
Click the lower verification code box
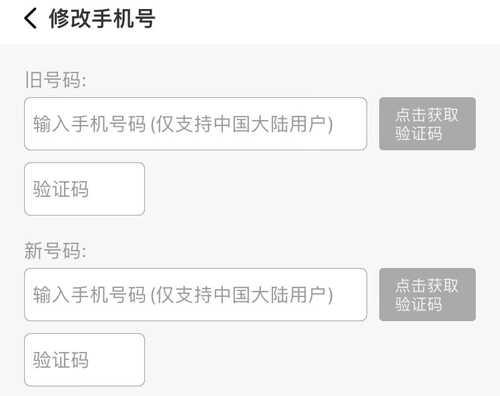coord(84,360)
